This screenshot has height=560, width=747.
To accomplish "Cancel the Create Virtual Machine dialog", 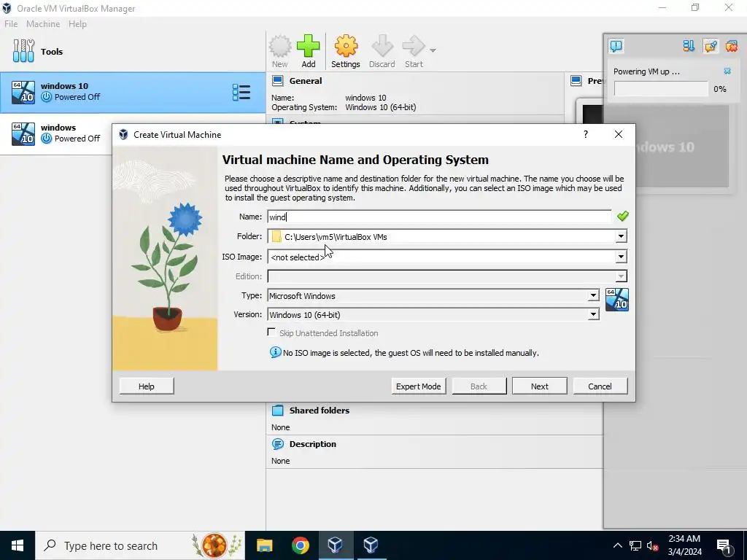I will (x=600, y=386).
